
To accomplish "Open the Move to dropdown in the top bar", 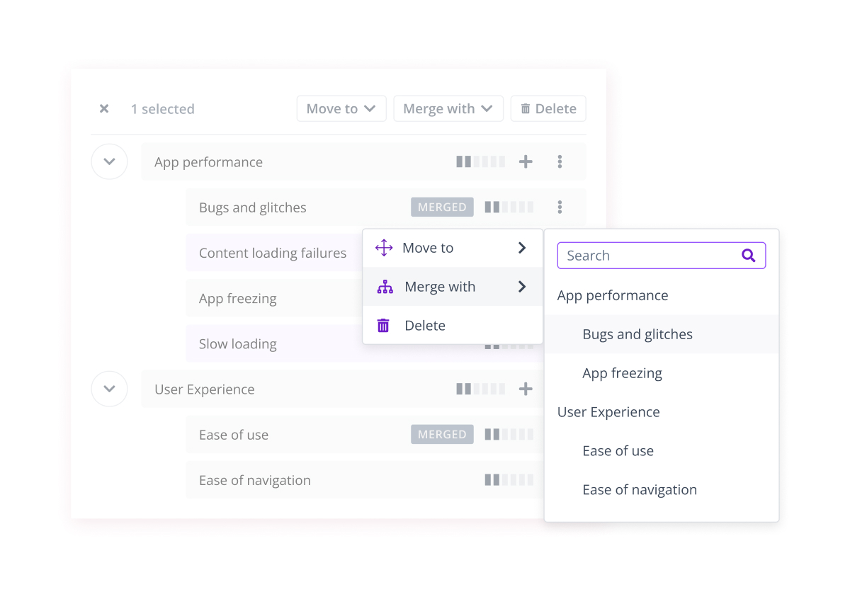I will pos(341,108).
